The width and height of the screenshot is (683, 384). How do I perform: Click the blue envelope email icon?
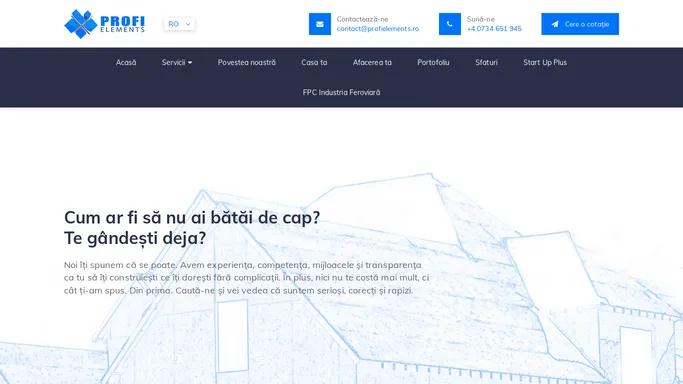coord(320,24)
